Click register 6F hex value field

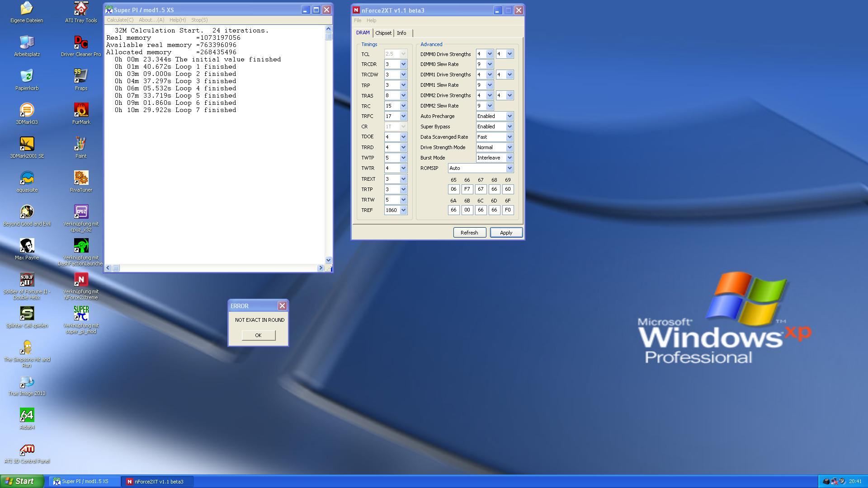click(508, 210)
